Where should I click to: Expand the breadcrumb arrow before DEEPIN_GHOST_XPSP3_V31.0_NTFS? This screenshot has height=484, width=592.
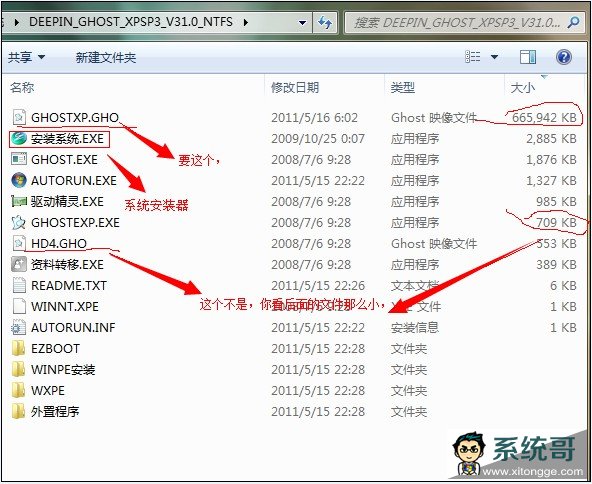coord(17,22)
